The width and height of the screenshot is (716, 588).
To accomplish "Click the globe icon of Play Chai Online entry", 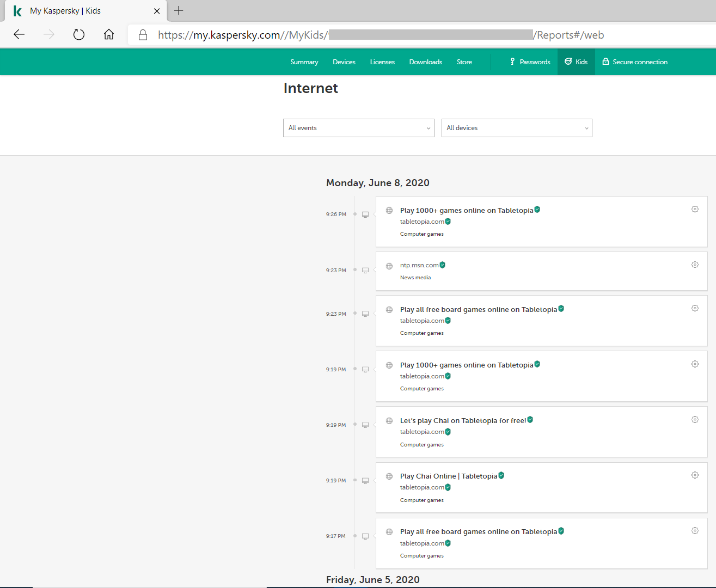I will [x=389, y=476].
